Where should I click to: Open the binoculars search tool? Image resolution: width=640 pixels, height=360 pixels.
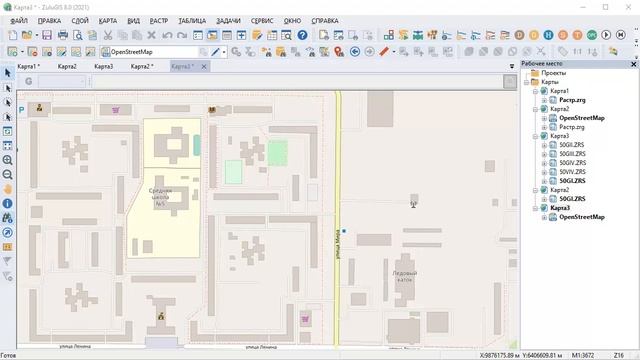(7, 218)
